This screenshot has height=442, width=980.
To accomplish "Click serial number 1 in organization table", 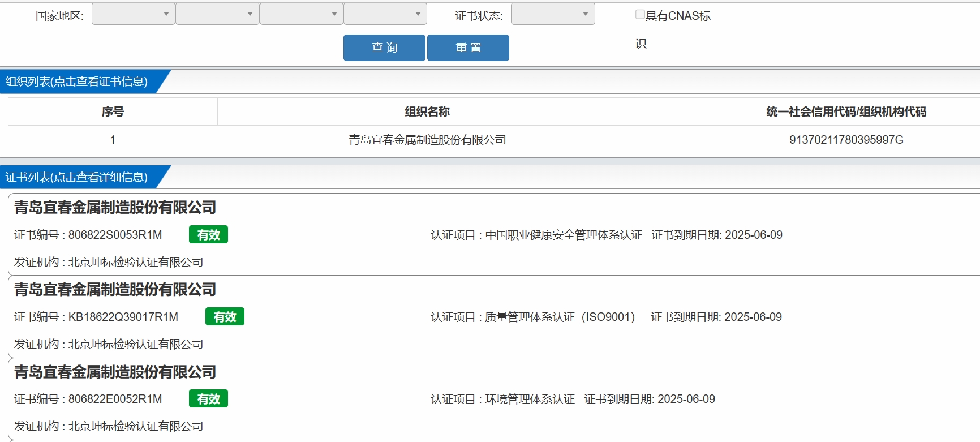I will [113, 140].
